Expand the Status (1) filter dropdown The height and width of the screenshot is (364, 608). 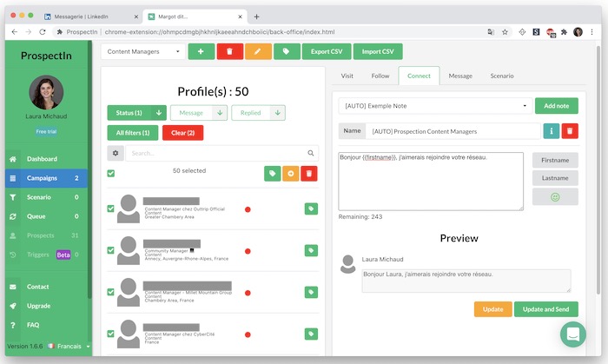pyautogui.click(x=159, y=113)
